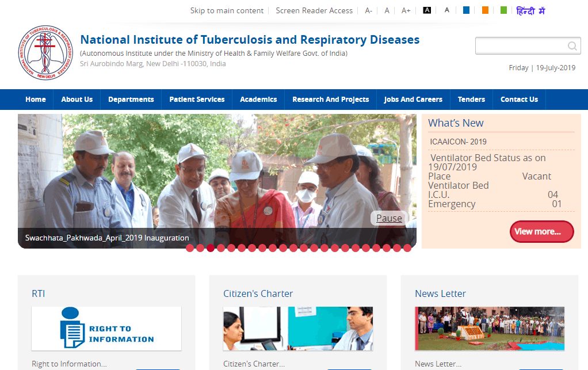Decrease font size with A- icon
Viewport: 588px width, 370px height.
click(x=369, y=10)
